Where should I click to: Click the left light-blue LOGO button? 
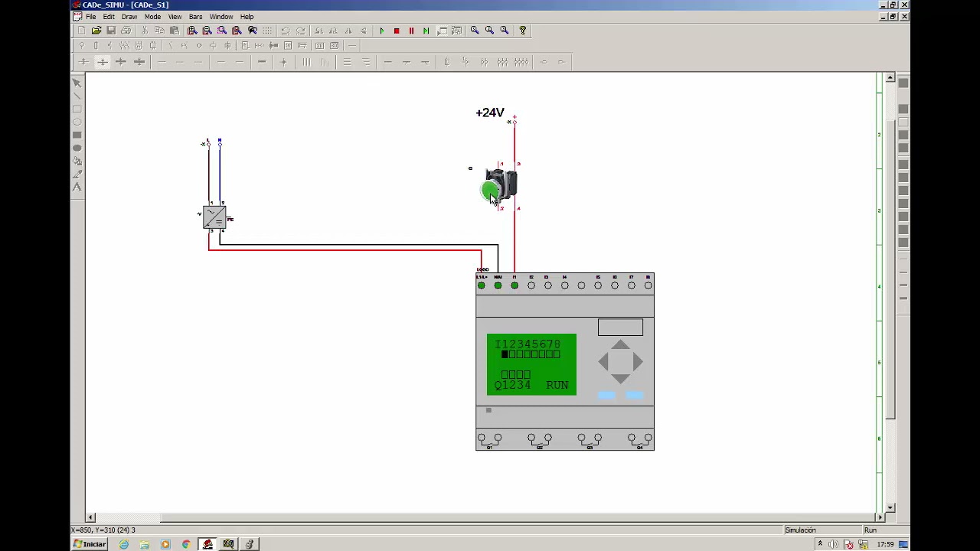606,396
